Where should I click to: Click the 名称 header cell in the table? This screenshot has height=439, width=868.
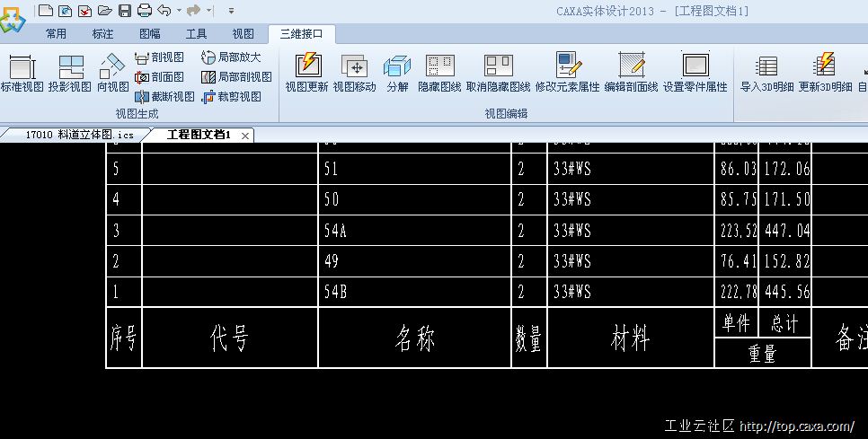(414, 338)
